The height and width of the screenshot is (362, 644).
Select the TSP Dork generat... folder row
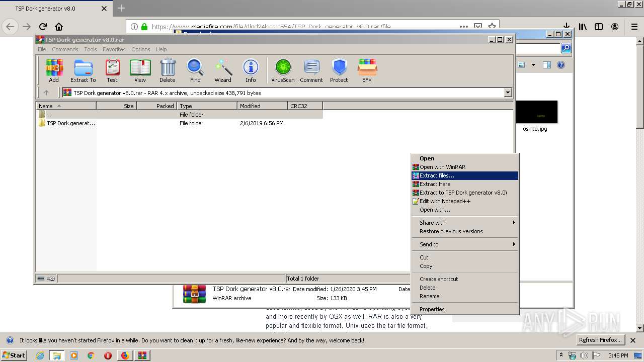point(180,123)
